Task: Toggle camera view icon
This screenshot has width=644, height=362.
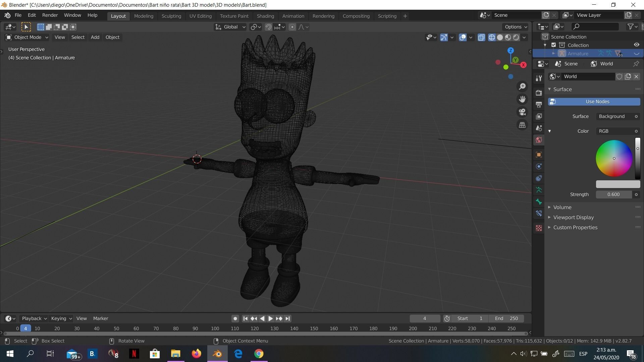Action: [x=522, y=112]
